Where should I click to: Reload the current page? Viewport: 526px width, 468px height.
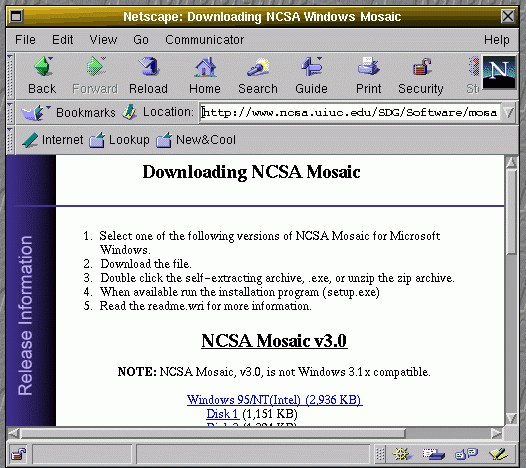[148, 75]
